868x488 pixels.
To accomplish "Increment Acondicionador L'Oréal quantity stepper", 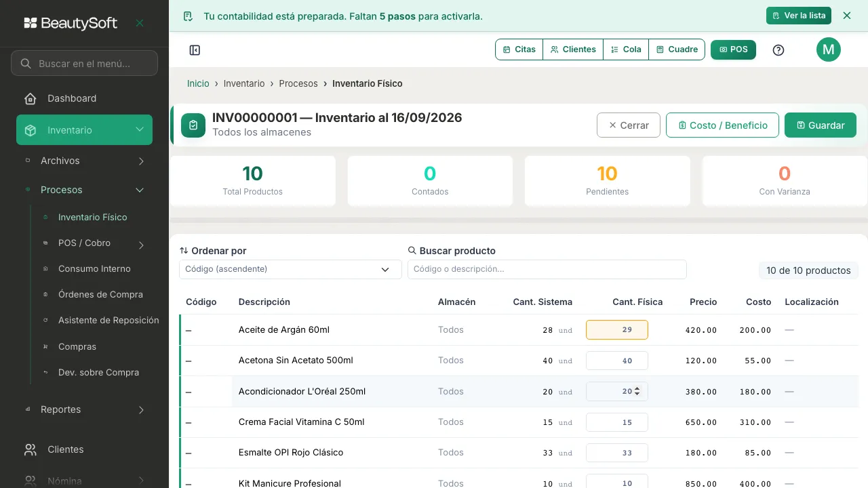I will pos(637,388).
